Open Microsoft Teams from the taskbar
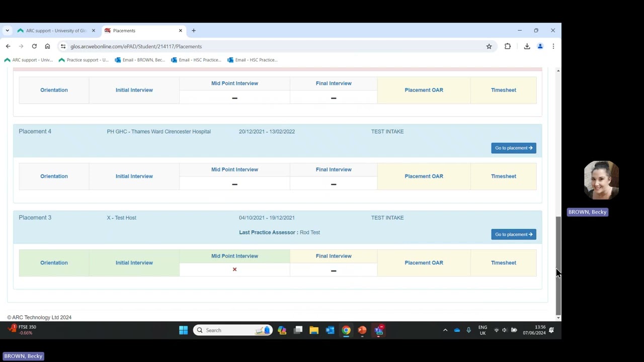 [x=379, y=330]
